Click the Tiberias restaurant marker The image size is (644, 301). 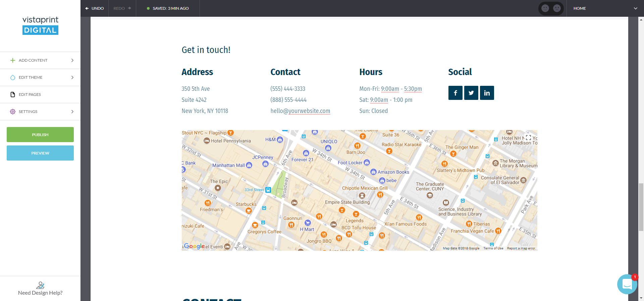tap(469, 224)
